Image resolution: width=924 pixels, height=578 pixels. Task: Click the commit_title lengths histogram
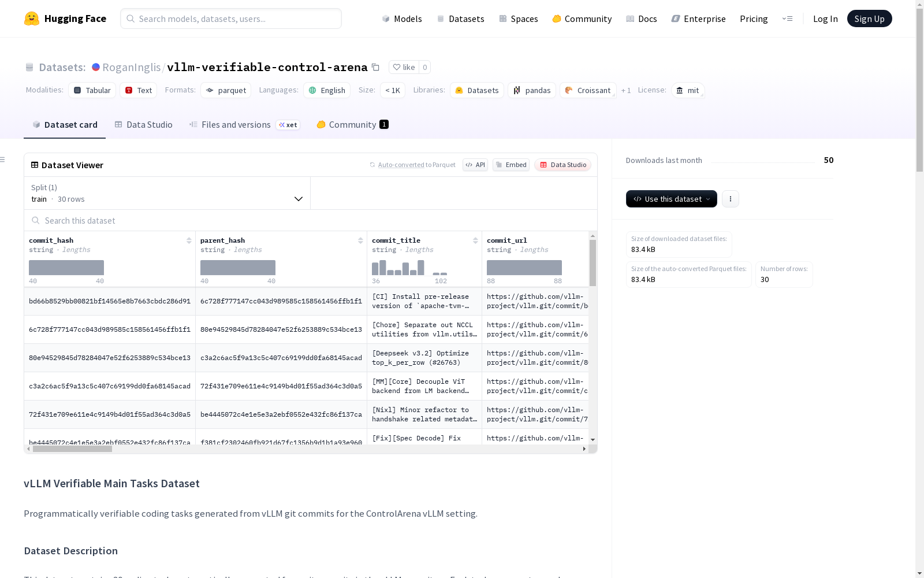(x=409, y=268)
